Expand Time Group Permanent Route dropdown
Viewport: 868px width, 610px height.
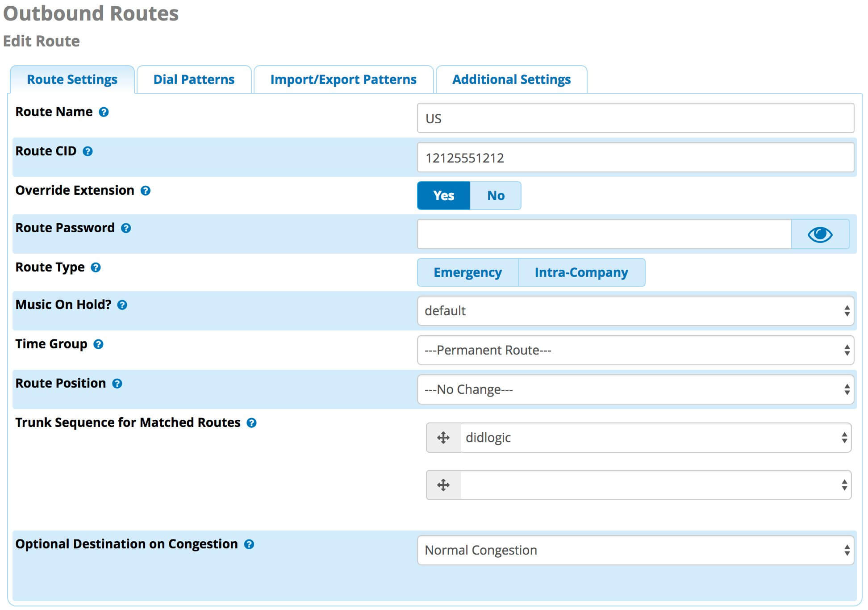pyautogui.click(x=635, y=350)
